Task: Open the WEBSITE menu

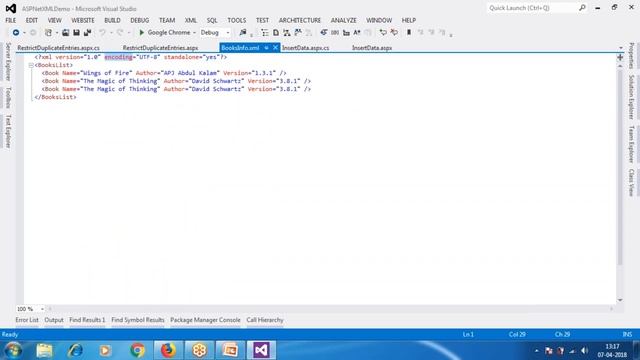Action: point(83,20)
